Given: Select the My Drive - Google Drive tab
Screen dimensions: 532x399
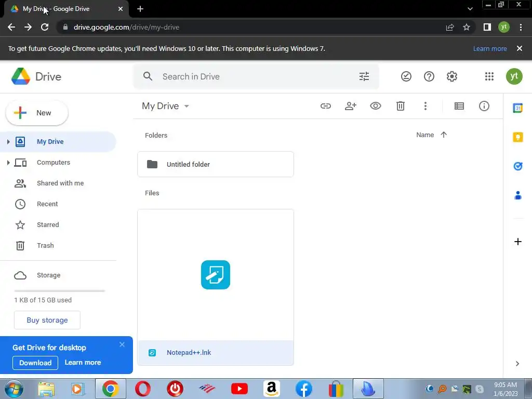Looking at the screenshot, I should click(x=66, y=9).
